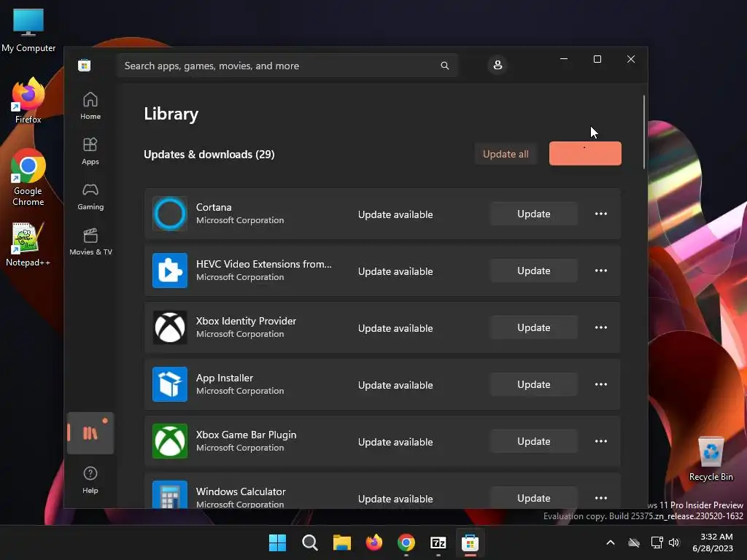Click the App Installer title text

[225, 378]
